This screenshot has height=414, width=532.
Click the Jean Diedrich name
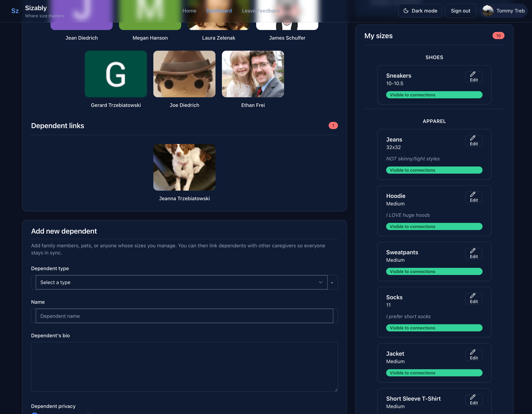[x=82, y=38]
